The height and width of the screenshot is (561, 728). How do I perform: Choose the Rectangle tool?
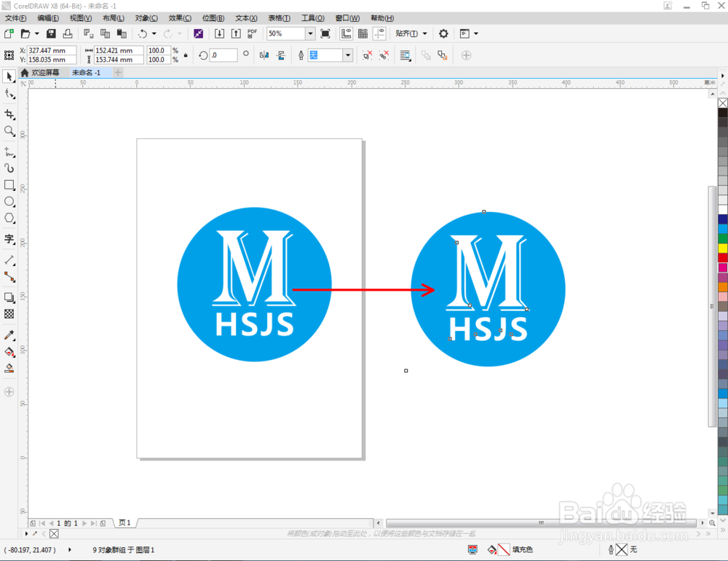tap(9, 184)
